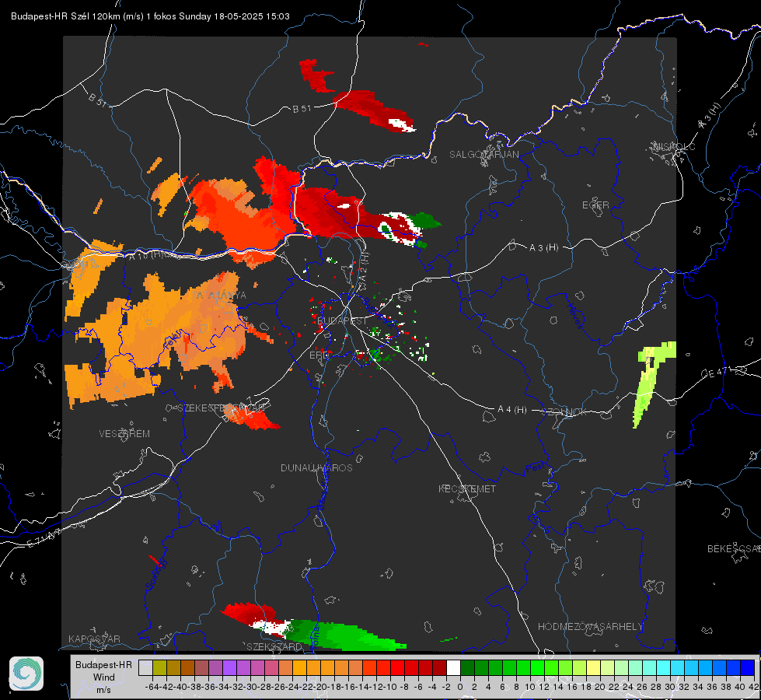Select the SZOLNOK city label
This screenshot has width=761, height=700.
tap(564, 412)
